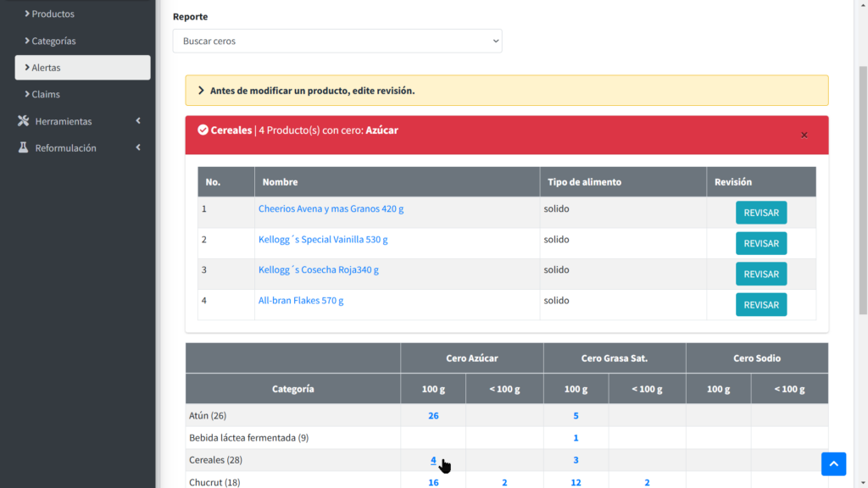This screenshot has height=488, width=868.
Task: Close the red Cereales alert panel
Action: pos(804,135)
